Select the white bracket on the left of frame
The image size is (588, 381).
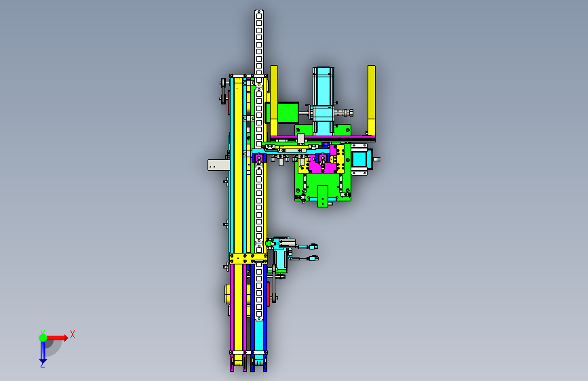tap(218, 165)
